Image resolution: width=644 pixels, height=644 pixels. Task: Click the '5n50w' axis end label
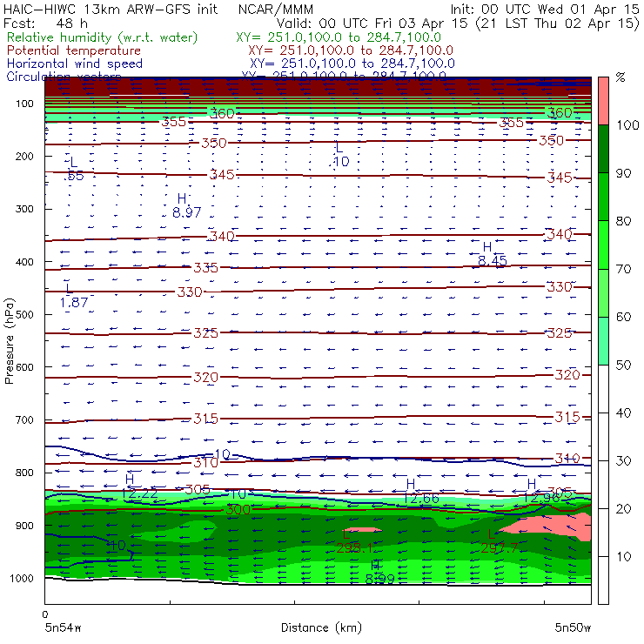tap(573, 627)
